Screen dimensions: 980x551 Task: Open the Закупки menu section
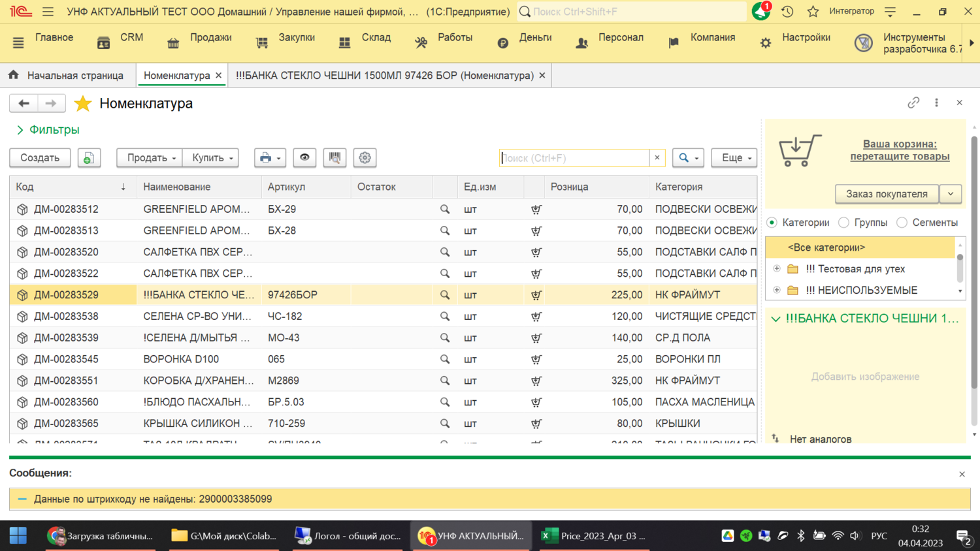point(286,38)
